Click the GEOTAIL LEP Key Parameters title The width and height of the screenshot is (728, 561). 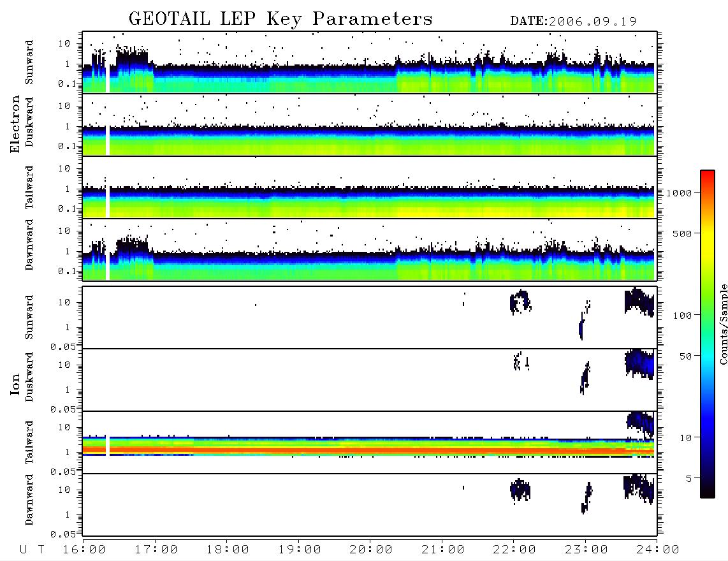tap(280, 19)
